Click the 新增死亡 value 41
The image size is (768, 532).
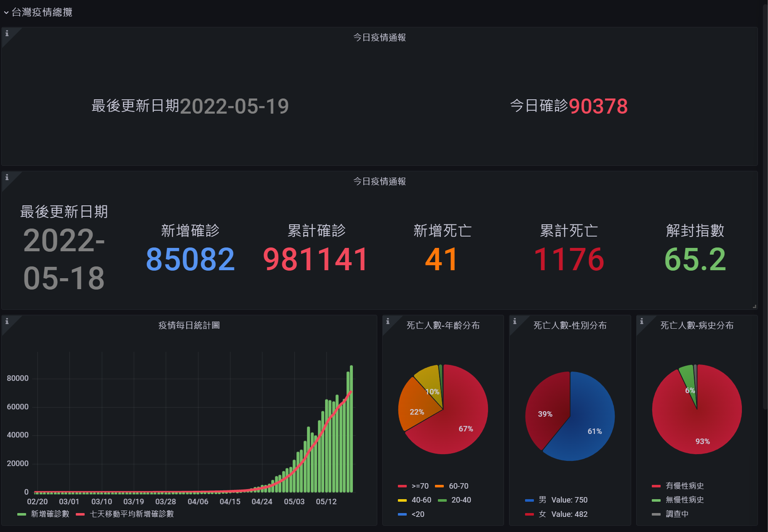tap(442, 259)
